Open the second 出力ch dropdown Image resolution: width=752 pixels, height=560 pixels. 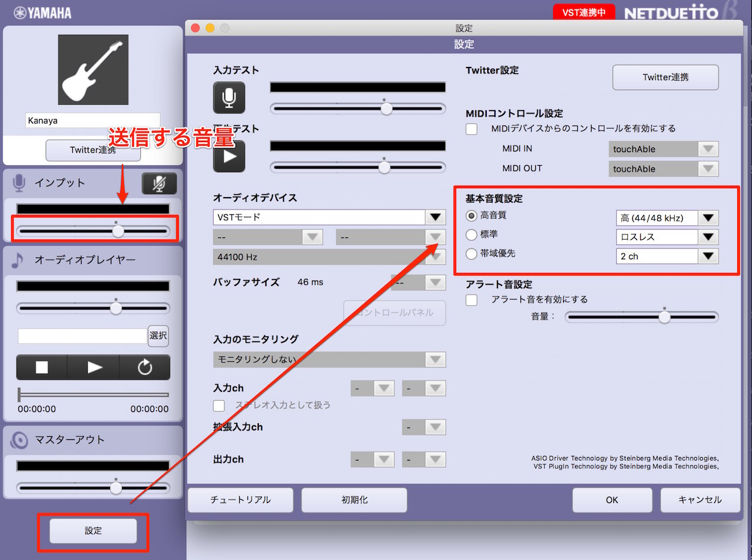tap(424, 459)
